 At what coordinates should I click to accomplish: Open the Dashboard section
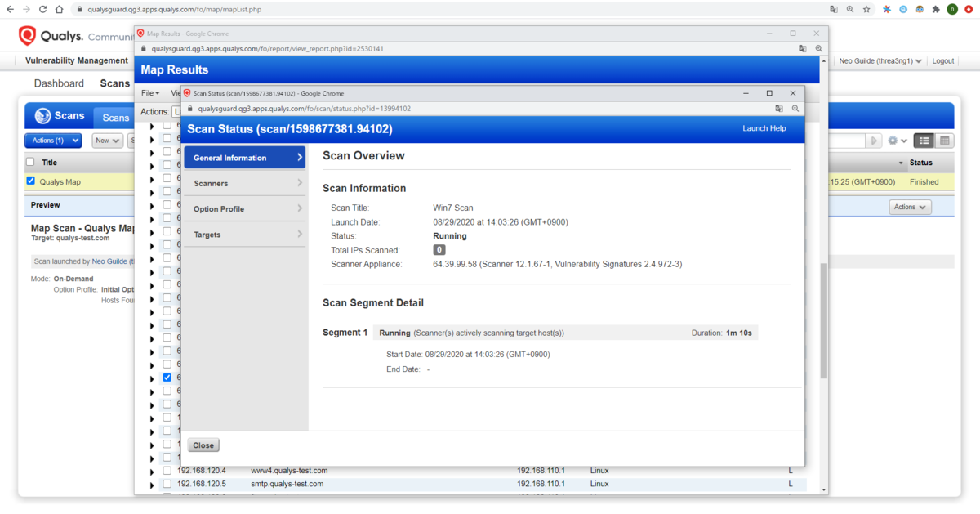pyautogui.click(x=59, y=83)
